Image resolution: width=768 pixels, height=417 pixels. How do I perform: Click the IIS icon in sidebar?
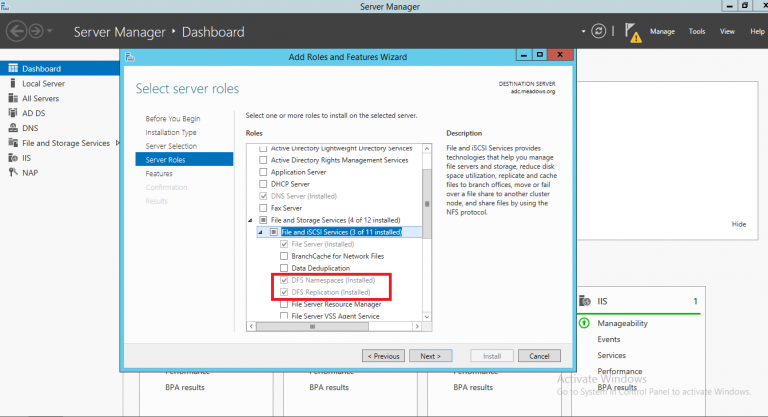[x=13, y=158]
